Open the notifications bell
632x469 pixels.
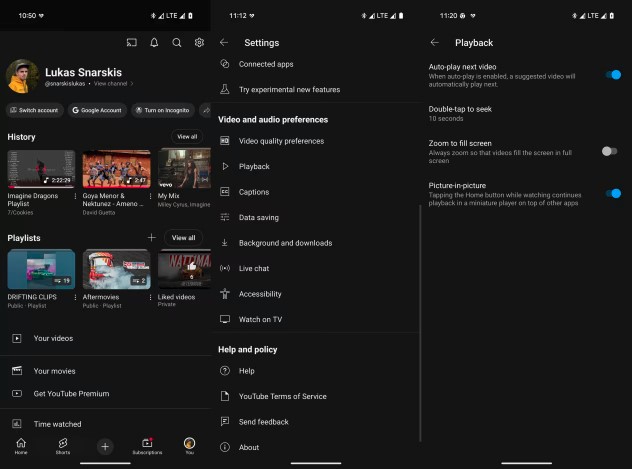[154, 42]
